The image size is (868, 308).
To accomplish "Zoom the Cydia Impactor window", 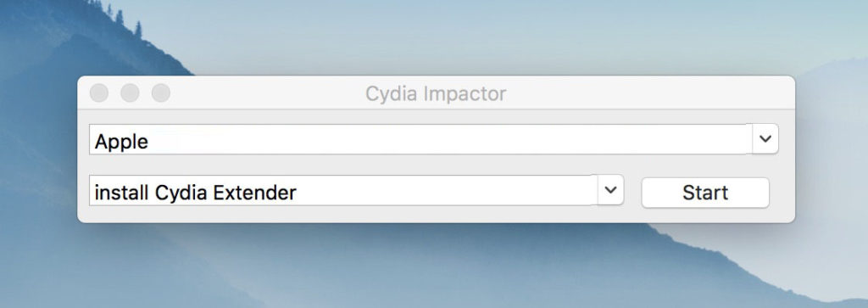I will [161, 93].
